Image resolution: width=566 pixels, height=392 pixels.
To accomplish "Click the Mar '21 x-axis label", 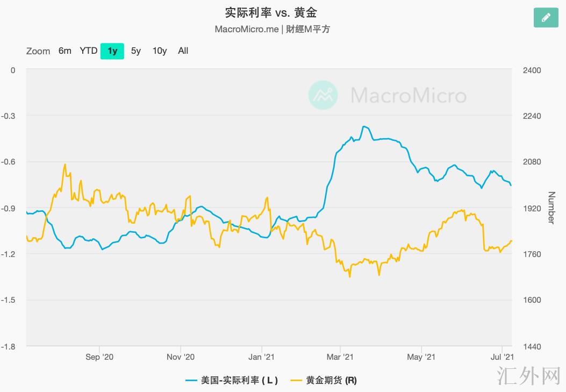I will point(340,357).
